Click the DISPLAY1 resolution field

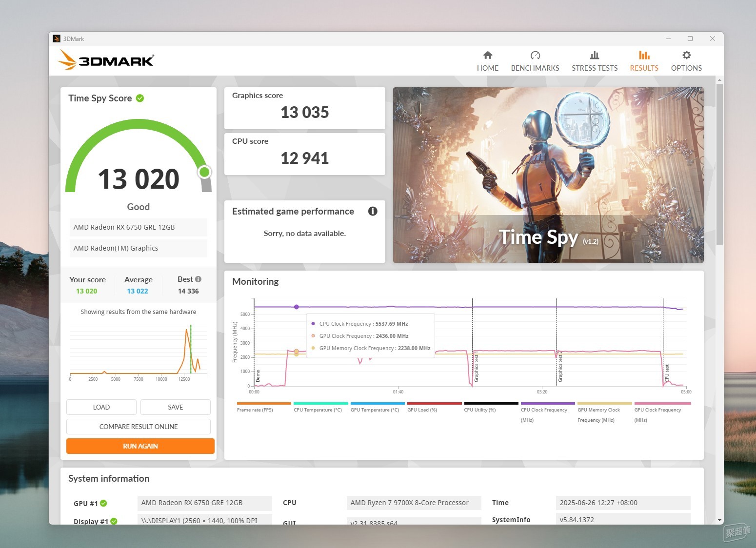click(205, 519)
